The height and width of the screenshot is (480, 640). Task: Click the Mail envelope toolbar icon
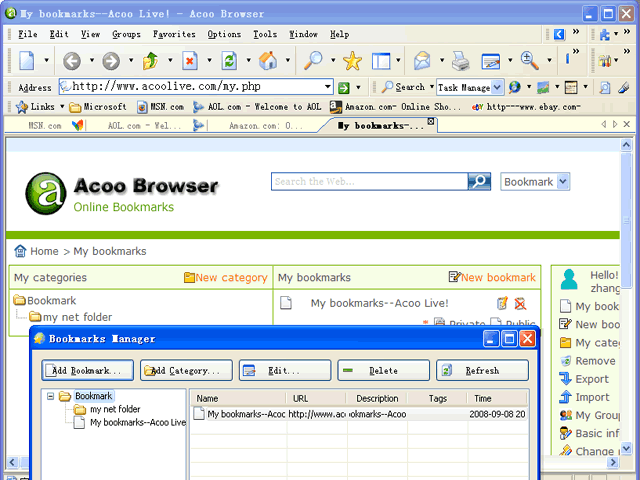422,61
